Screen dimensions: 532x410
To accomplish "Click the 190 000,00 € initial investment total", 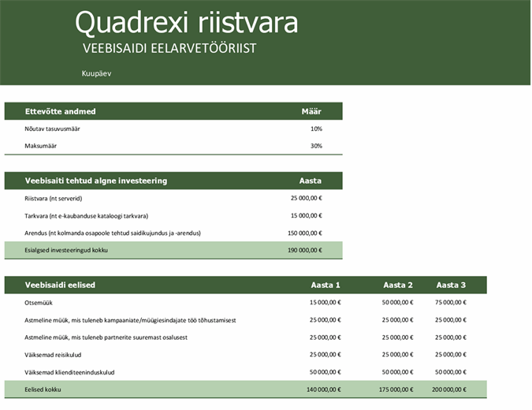I will point(304,250).
